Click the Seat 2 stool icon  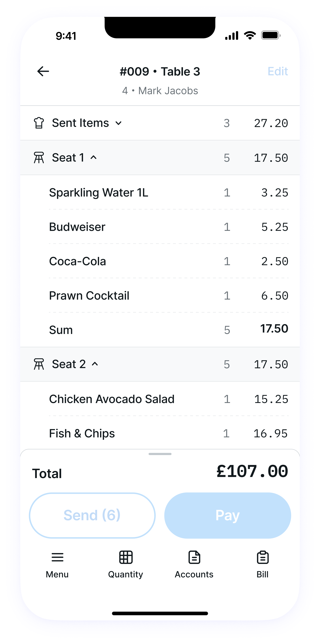(x=39, y=364)
